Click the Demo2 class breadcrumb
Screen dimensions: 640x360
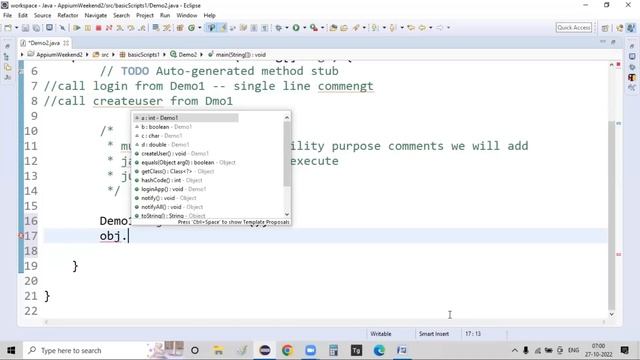click(x=184, y=55)
